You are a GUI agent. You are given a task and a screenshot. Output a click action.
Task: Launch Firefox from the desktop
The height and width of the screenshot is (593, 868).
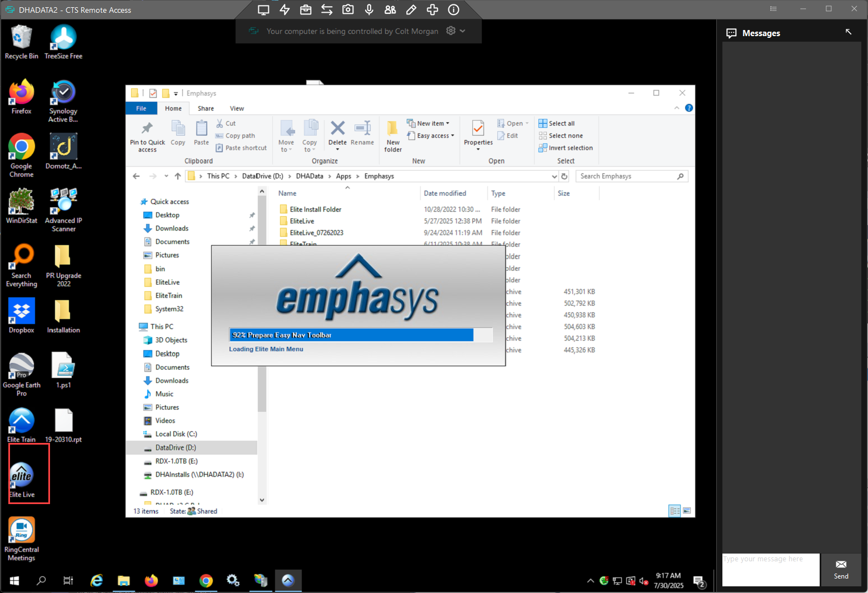click(21, 97)
